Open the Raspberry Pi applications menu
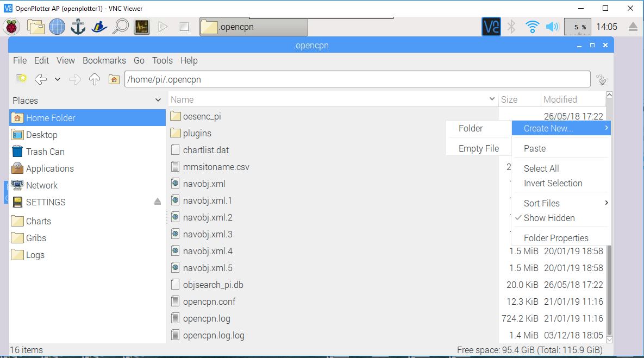644x358 pixels. [11, 26]
